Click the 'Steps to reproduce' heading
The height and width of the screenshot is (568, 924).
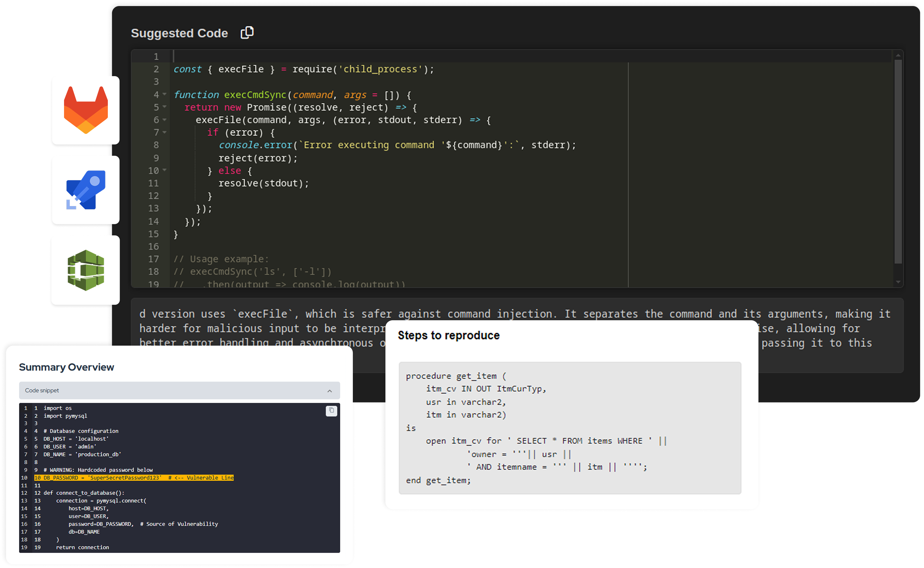pyautogui.click(x=448, y=335)
